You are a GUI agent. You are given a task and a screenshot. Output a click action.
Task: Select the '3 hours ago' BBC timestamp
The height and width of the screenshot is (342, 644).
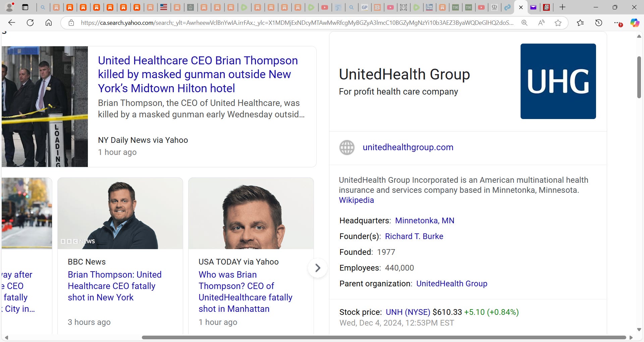[89, 322]
